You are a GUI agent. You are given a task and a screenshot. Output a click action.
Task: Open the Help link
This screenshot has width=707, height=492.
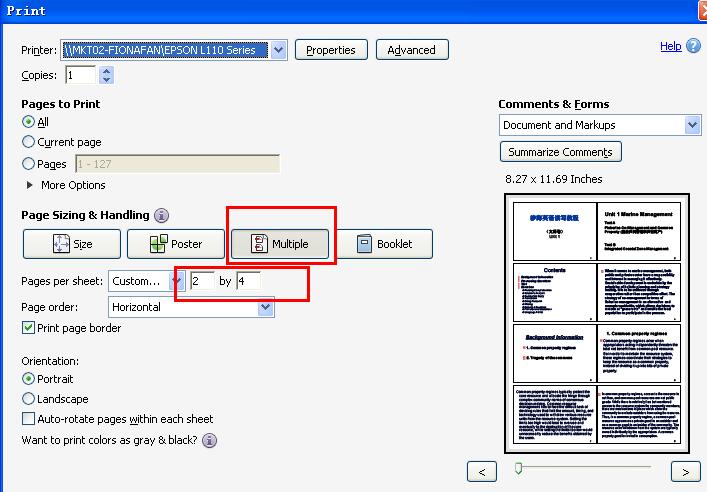coord(670,46)
